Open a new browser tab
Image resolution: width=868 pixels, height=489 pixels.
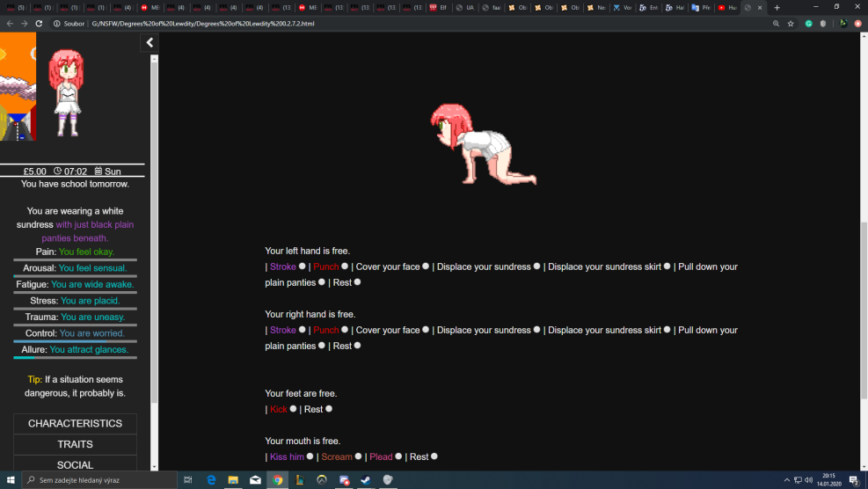click(777, 8)
